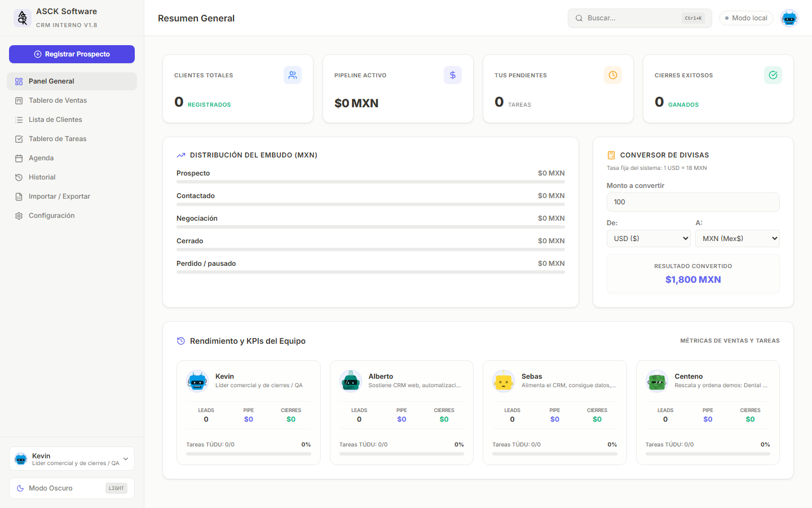Open the A currency dropdown MXN
The width and height of the screenshot is (812, 508).
738,238
